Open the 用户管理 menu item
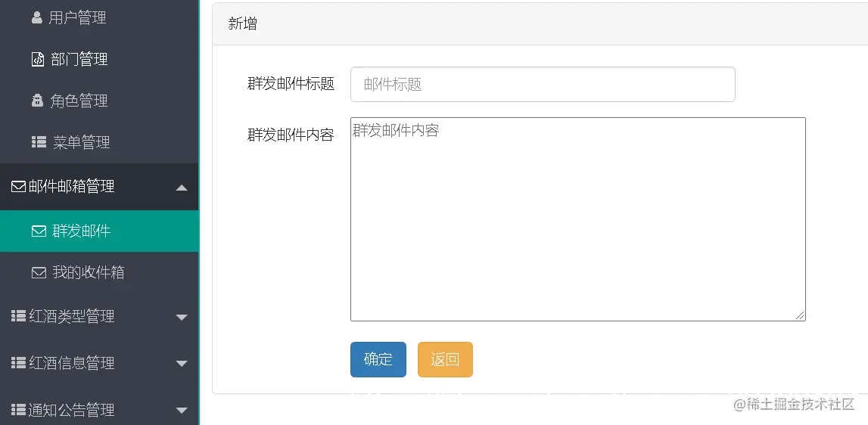Screen dimensions: 868x425 (99, 17)
